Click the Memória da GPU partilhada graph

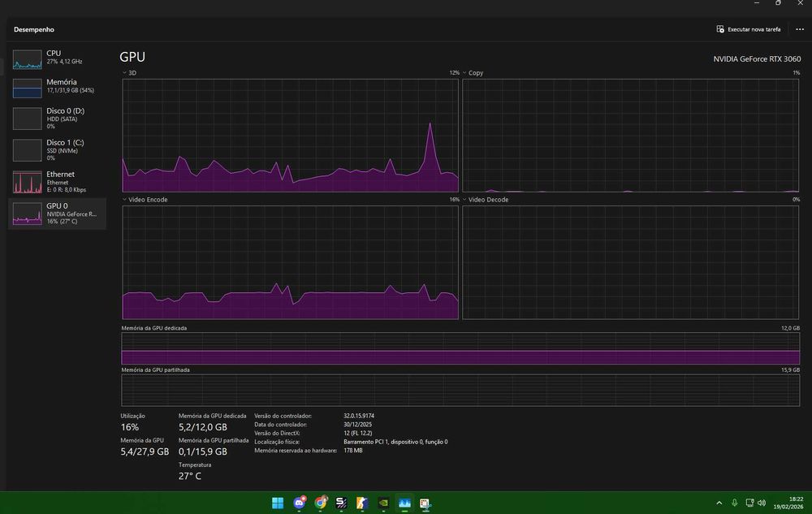(460, 391)
